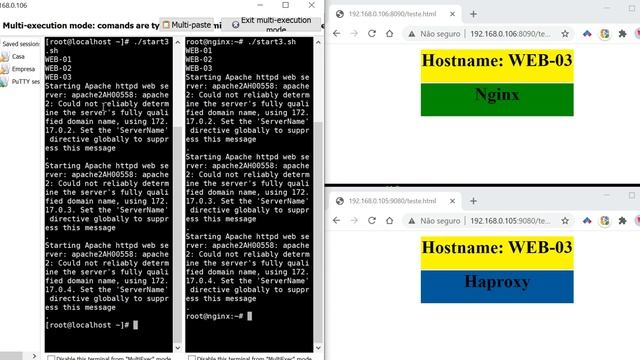Viewport: 640px width, 360px height.
Task: Reload page in top browser window
Action: [x=371, y=33]
